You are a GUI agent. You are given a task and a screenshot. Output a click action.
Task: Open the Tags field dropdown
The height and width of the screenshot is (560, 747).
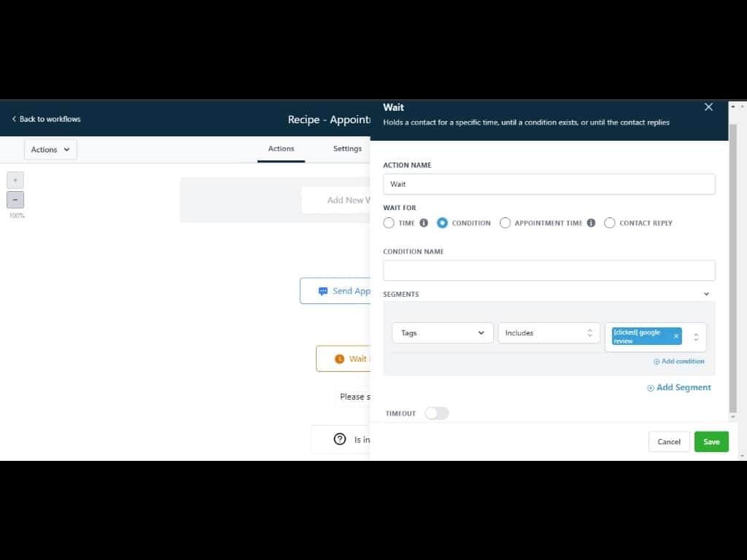442,333
